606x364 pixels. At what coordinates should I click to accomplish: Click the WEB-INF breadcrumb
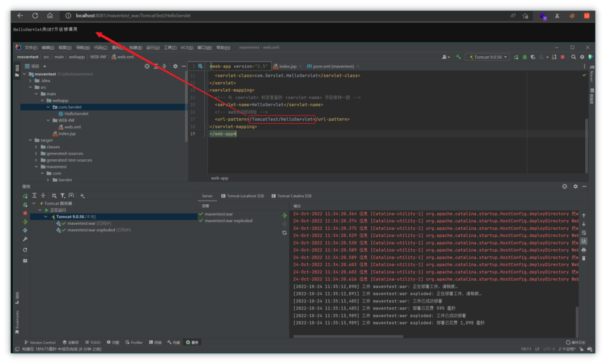tap(98, 57)
